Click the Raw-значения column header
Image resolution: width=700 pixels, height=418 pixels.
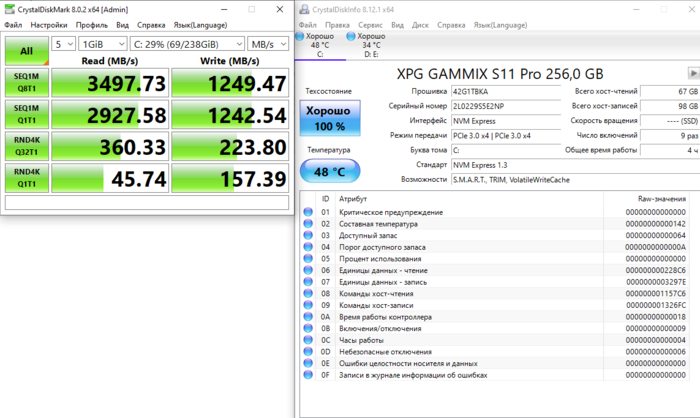tap(662, 199)
